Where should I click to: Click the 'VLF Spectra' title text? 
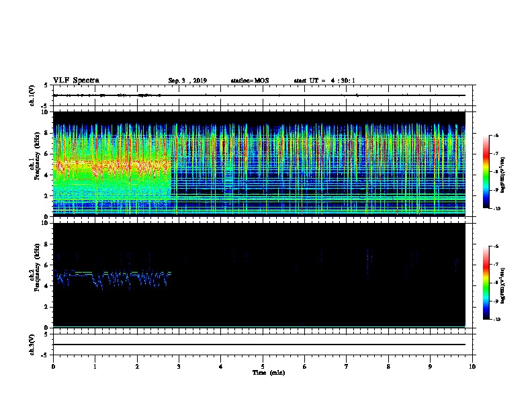76,81
